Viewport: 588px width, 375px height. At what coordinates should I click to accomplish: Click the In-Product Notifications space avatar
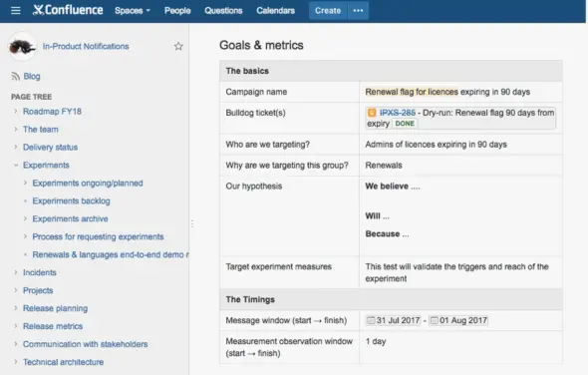coord(22,47)
